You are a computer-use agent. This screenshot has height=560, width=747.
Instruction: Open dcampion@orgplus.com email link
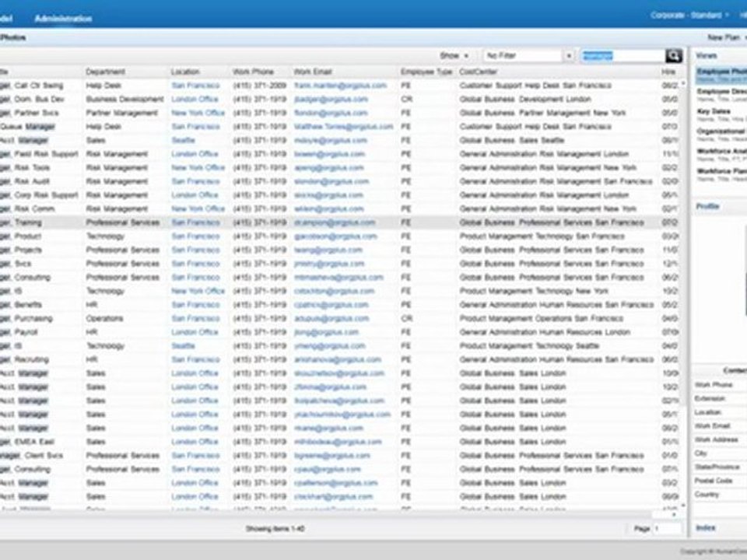[x=335, y=222]
